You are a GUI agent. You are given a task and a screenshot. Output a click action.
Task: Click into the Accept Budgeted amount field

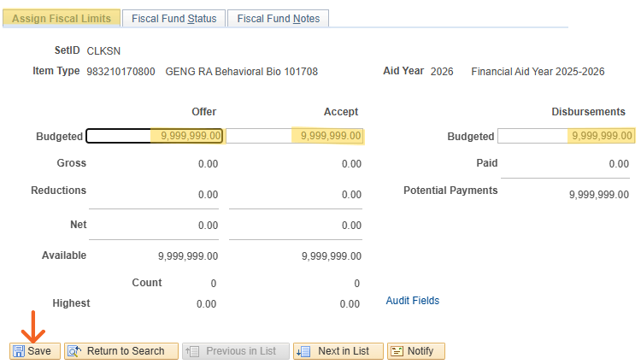[x=295, y=136]
